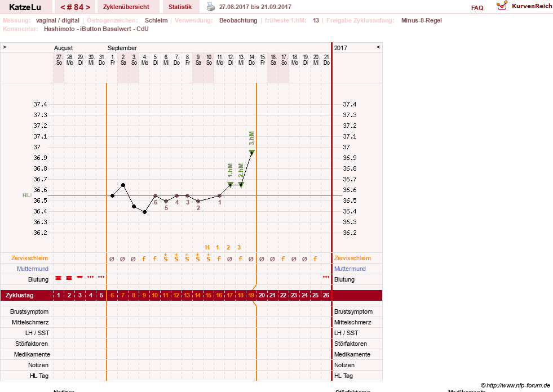This screenshot has width=553, height=392.
Task: Click the vaginal / digital measurement value
Action: coord(57,20)
